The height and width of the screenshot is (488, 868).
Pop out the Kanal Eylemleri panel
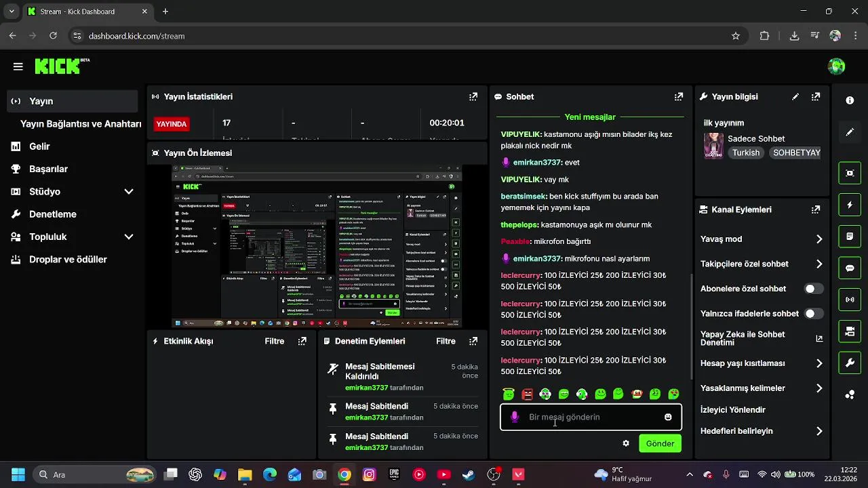[816, 210]
